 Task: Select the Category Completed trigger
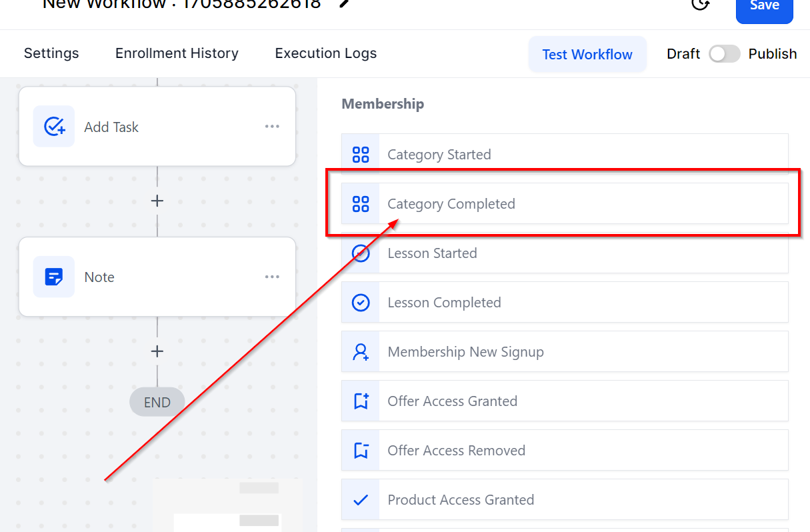(451, 204)
